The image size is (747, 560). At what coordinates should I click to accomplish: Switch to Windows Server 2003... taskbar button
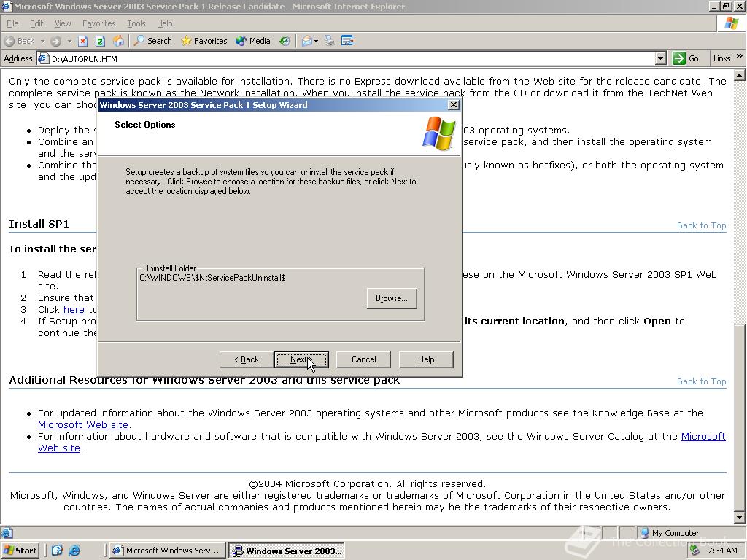click(x=287, y=551)
